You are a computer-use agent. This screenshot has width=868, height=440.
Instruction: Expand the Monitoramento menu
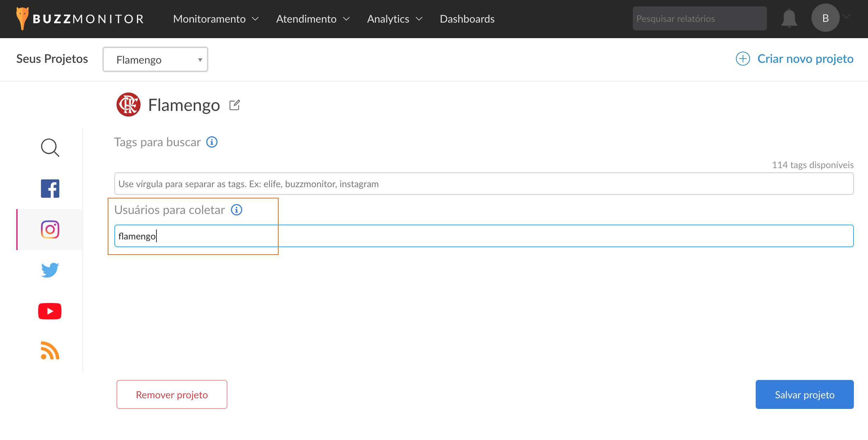tap(216, 19)
